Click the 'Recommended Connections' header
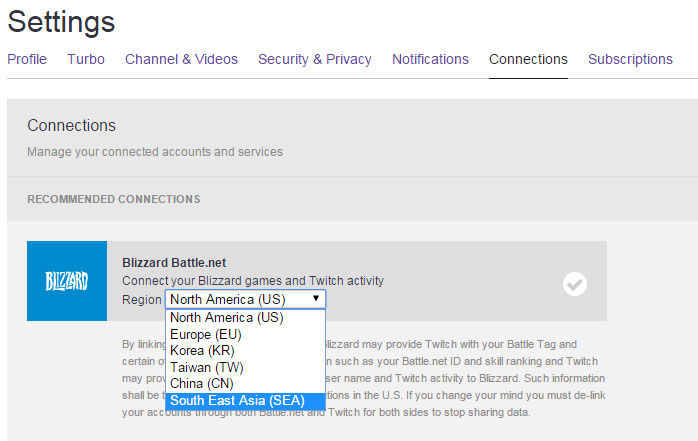Screen dimensions: 698x441 [x=114, y=199]
